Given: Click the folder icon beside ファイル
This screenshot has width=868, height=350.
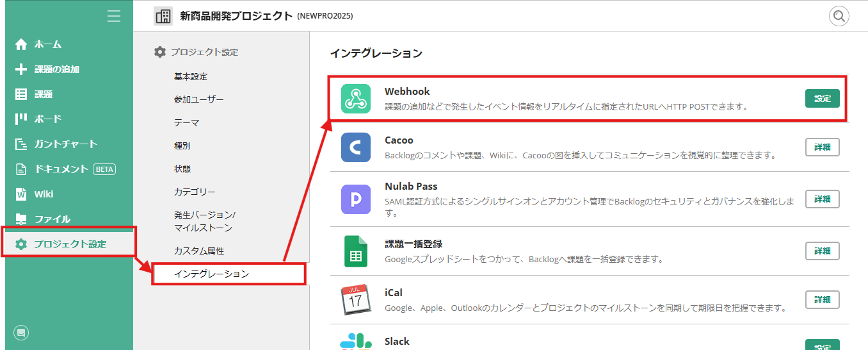Looking at the screenshot, I should click(21, 219).
